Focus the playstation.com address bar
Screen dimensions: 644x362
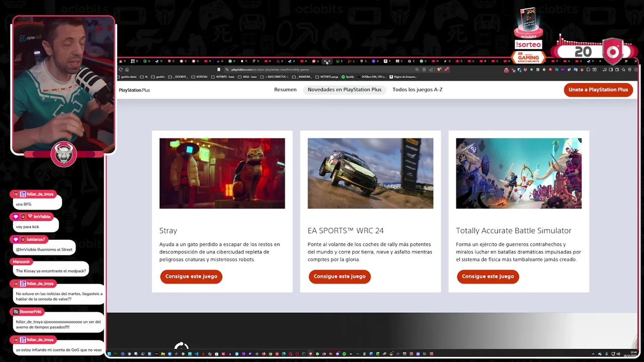[x=318, y=69]
